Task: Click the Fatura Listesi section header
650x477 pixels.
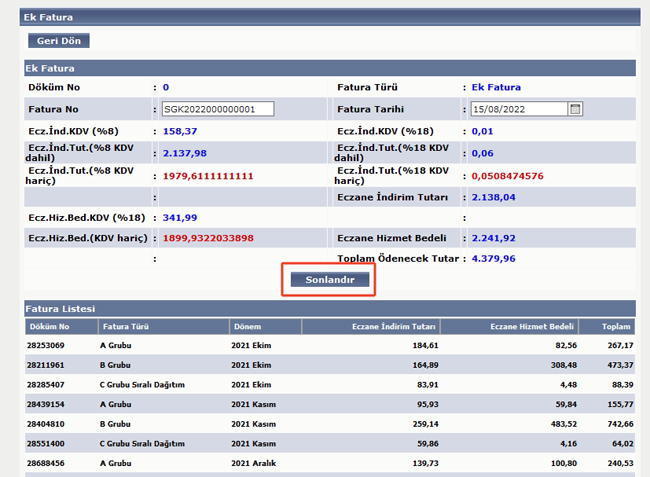Action: point(330,309)
